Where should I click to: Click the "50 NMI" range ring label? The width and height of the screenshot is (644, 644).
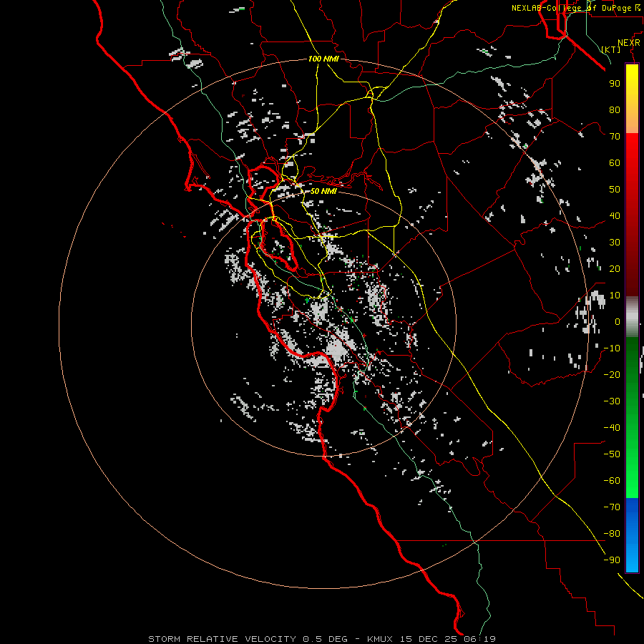tap(323, 191)
